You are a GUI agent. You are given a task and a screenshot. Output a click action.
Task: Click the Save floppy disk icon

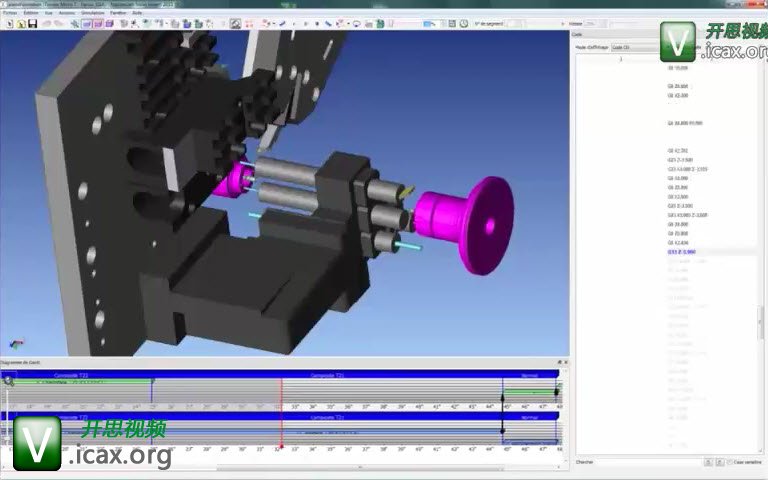click(32, 24)
